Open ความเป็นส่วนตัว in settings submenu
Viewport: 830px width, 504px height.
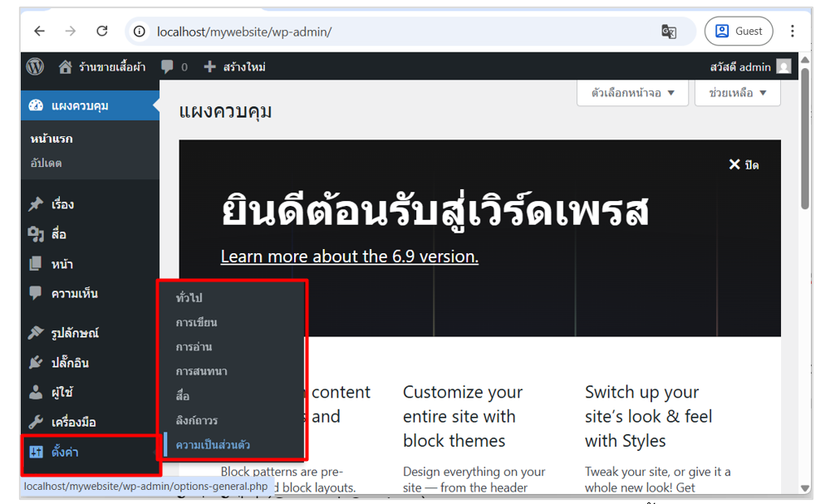point(213,445)
